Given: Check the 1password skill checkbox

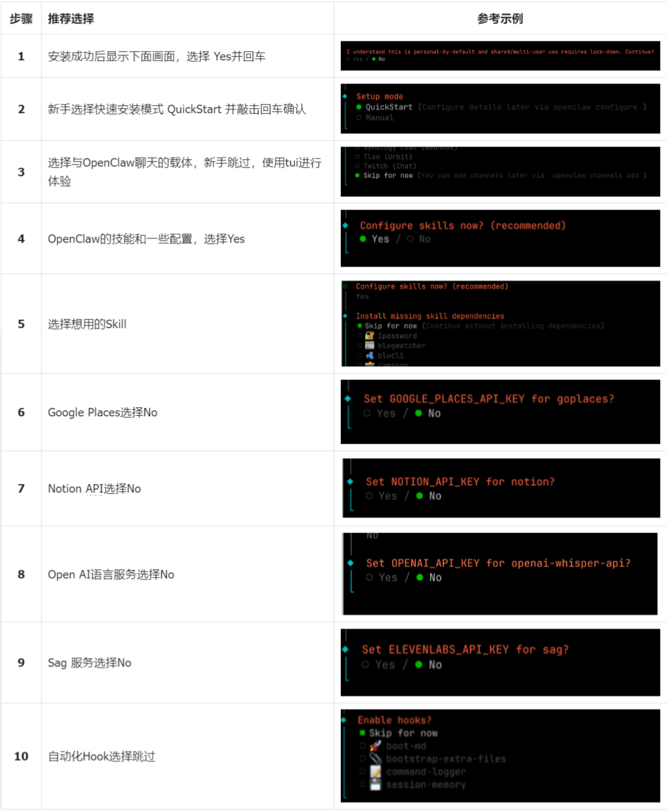Looking at the screenshot, I should (x=360, y=336).
